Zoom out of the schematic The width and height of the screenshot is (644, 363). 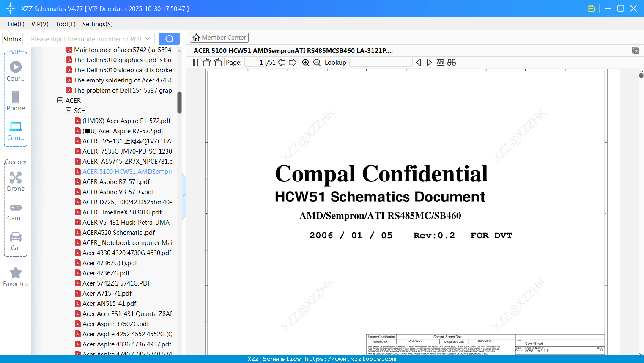tap(317, 63)
